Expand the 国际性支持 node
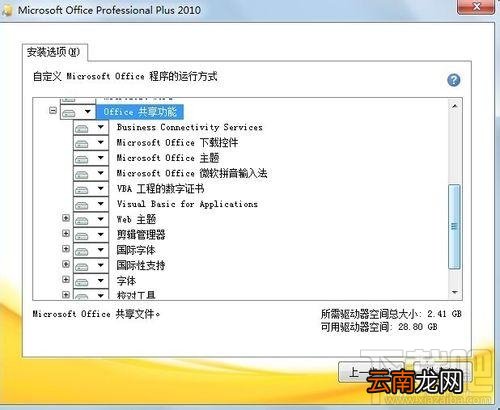 point(66,264)
